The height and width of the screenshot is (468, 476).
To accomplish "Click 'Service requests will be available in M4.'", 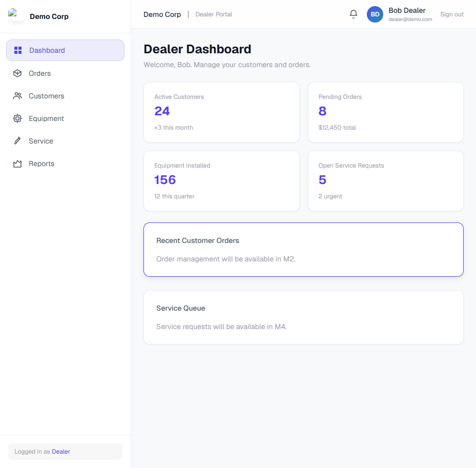I will coord(221,327).
